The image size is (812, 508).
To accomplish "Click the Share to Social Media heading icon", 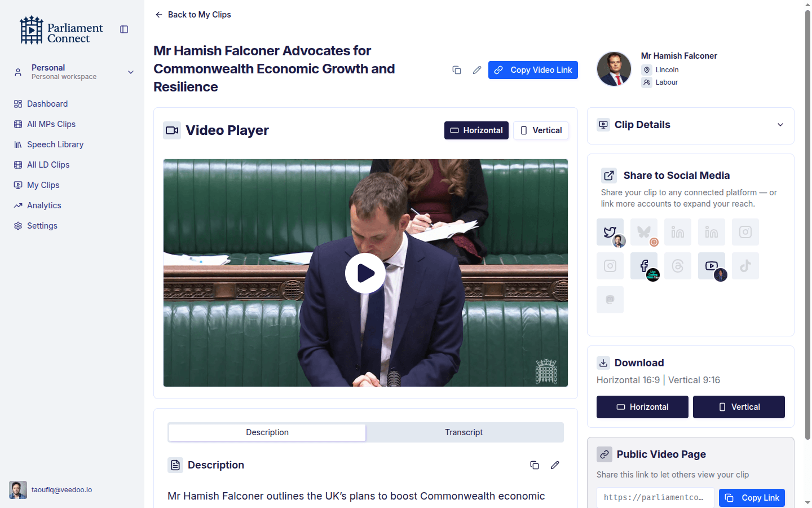I will pos(609,176).
